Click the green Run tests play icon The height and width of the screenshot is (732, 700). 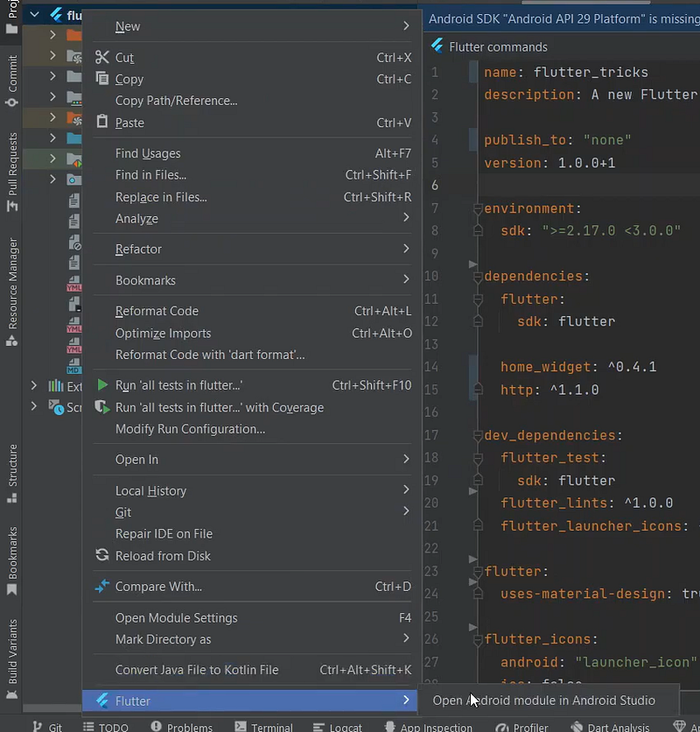[x=102, y=384]
